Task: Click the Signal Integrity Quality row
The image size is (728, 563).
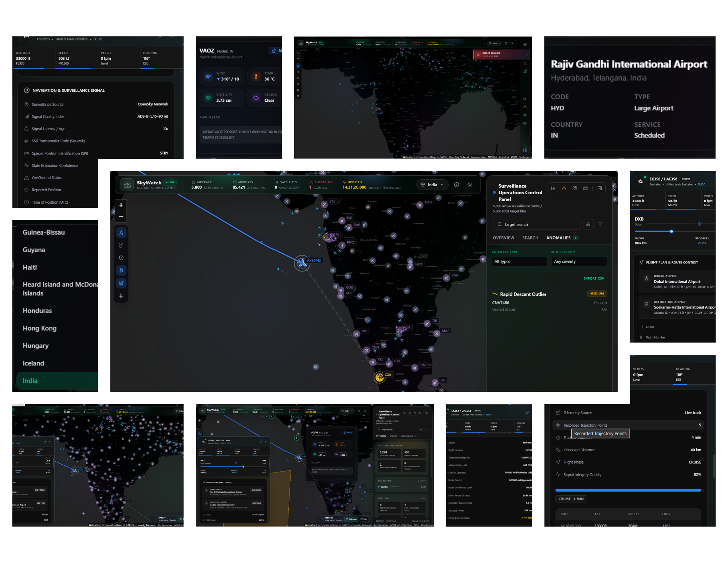Action: tap(628, 474)
